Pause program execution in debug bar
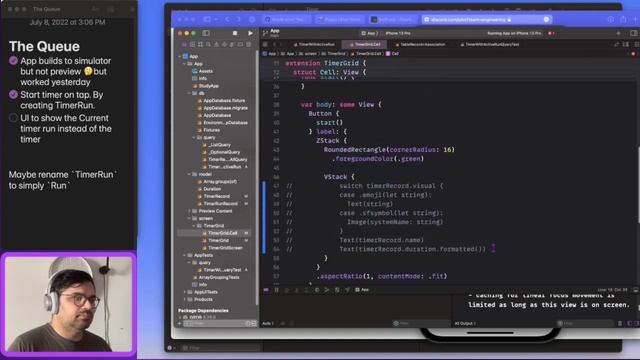This screenshot has width=640, height=360. point(276,290)
